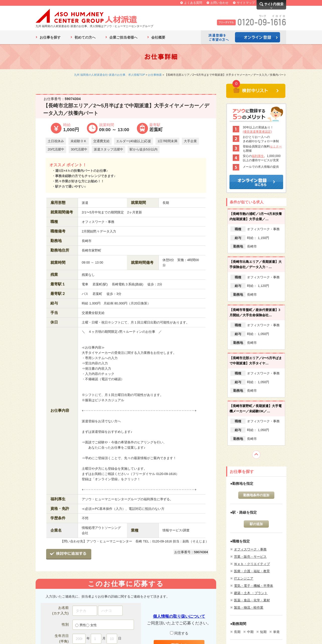Click 駅の追加 button
322x644 pixels.
pyautogui.click(x=256, y=524)
